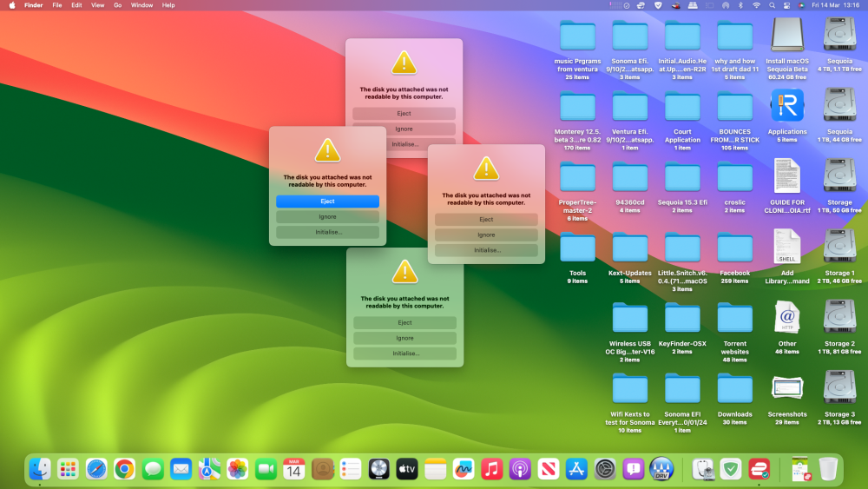This screenshot has height=489, width=868.
Task: Select the Storage 1 TB drive icon
Action: click(839, 176)
